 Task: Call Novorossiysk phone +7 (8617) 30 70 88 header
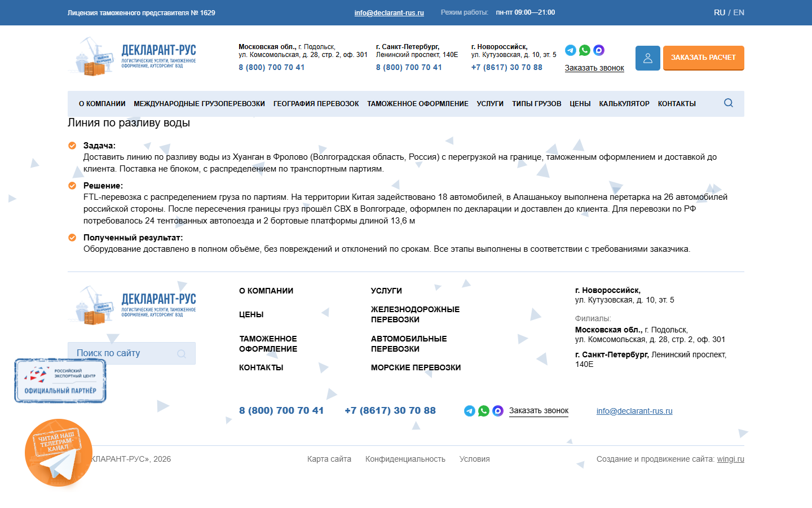(506, 67)
